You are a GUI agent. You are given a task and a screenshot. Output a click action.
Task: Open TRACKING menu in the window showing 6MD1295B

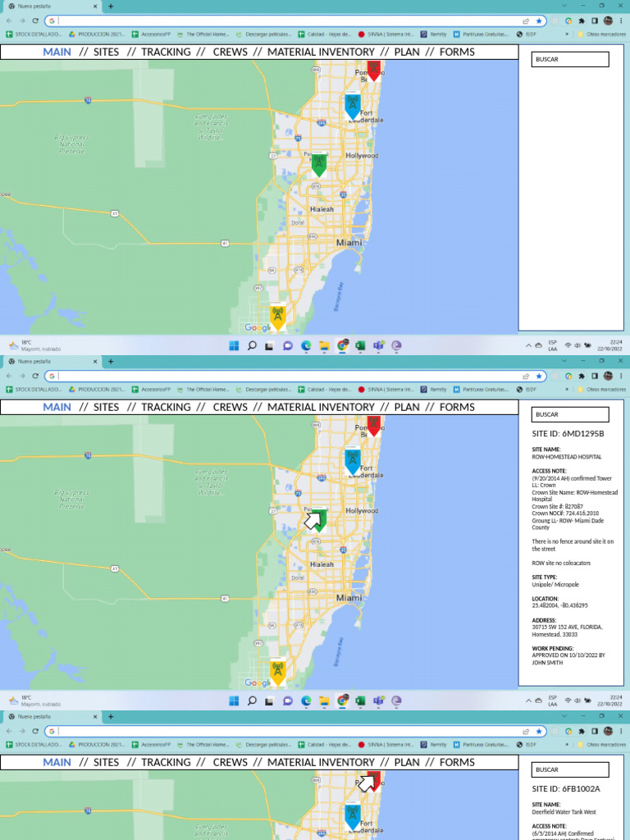coord(166,407)
